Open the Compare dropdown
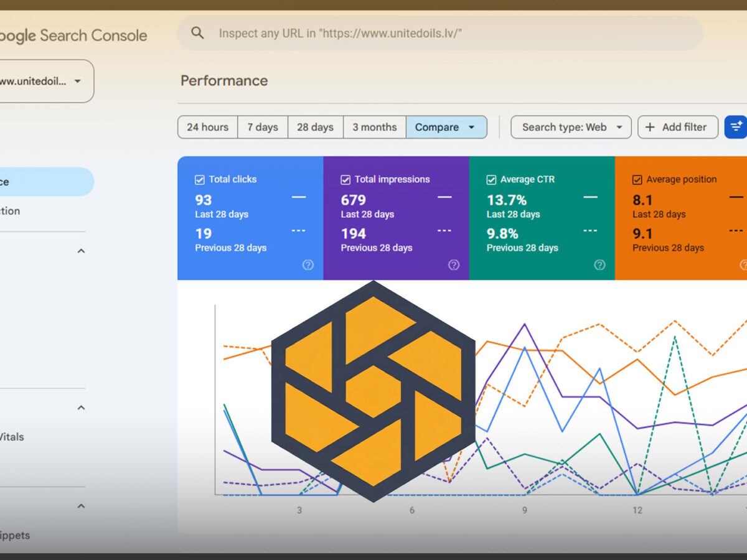 coord(446,127)
